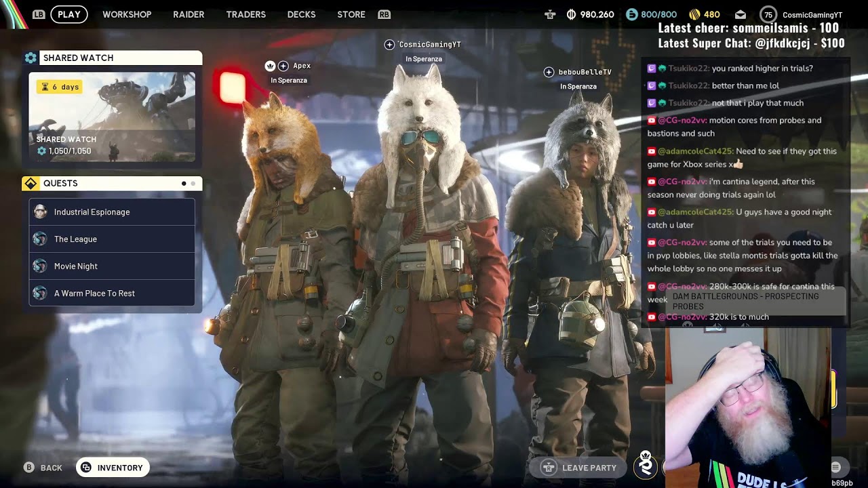Click the 6 days timer badge
The image size is (868, 488).
(60, 87)
